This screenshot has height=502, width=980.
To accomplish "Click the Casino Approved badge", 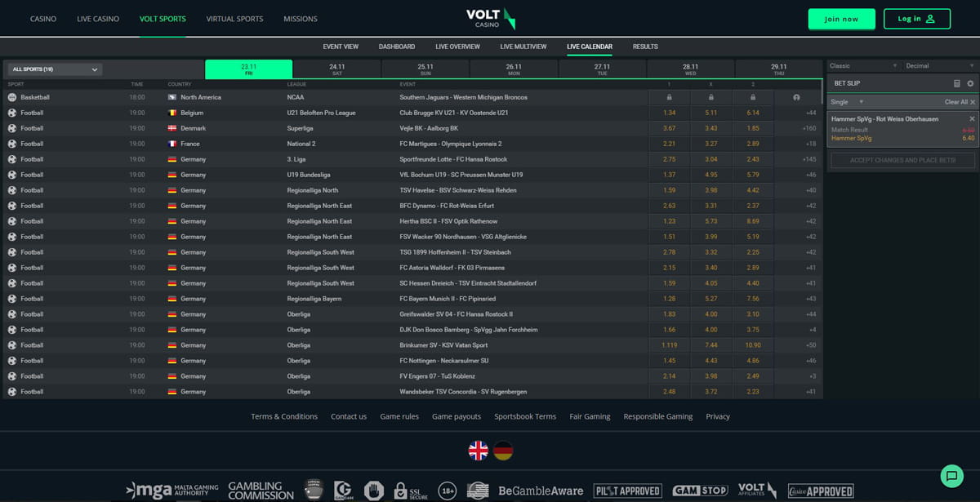I will (x=821, y=491).
